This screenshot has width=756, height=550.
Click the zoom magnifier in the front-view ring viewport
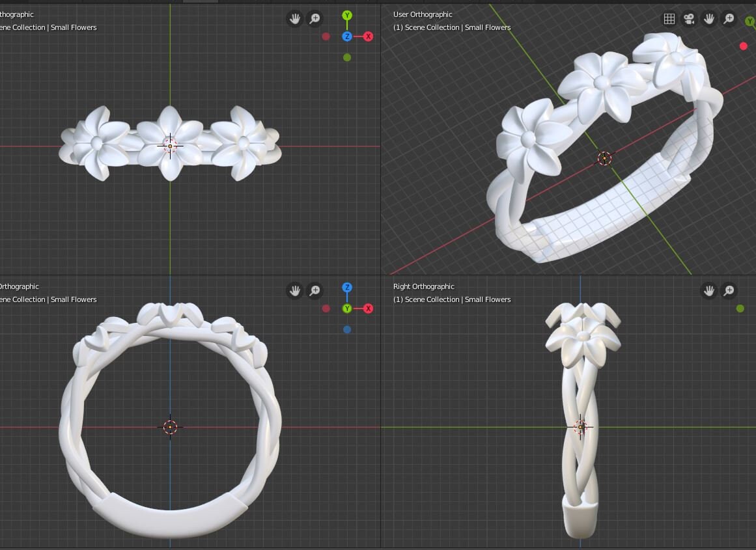pos(315,291)
